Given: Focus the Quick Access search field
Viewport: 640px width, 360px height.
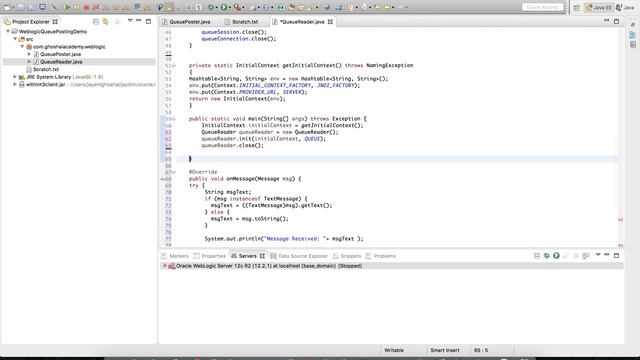Looking at the screenshot, I should [x=542, y=7].
